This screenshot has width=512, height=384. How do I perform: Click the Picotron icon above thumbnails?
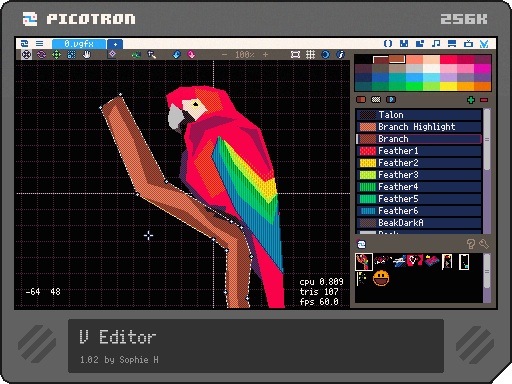(361, 244)
